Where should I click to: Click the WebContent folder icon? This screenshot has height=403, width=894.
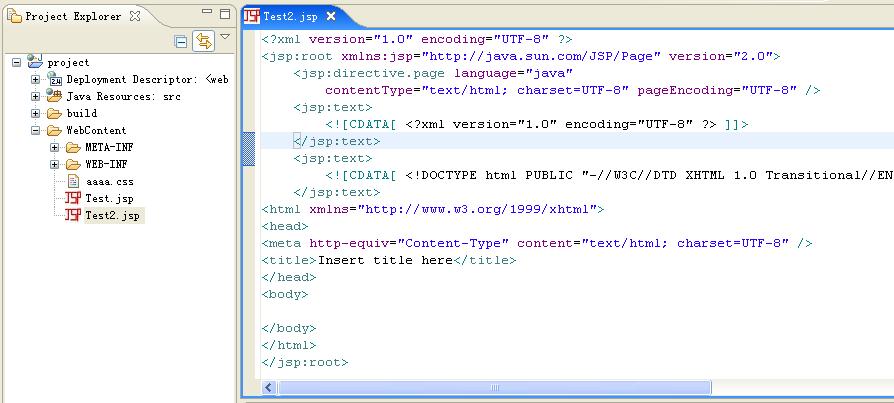54,131
